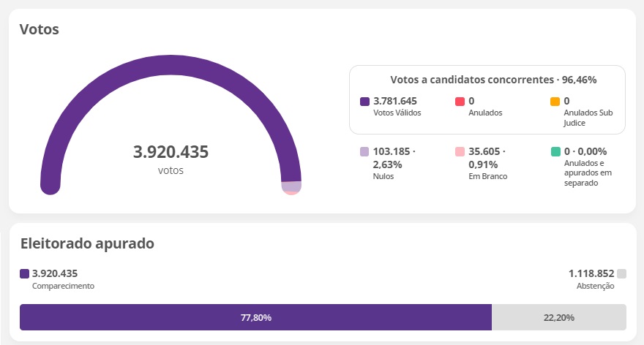Click the 3.920.435 votos total inside gauge
Image resolution: width=644 pixels, height=345 pixels.
point(171,153)
